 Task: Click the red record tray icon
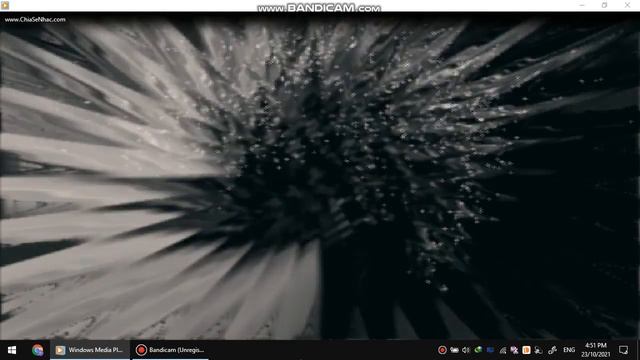point(442,350)
